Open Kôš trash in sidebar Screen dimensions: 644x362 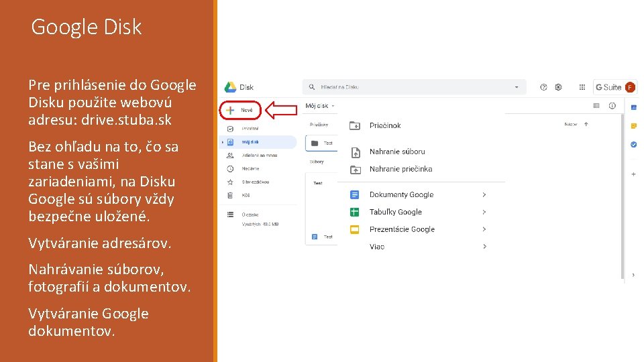point(246,195)
